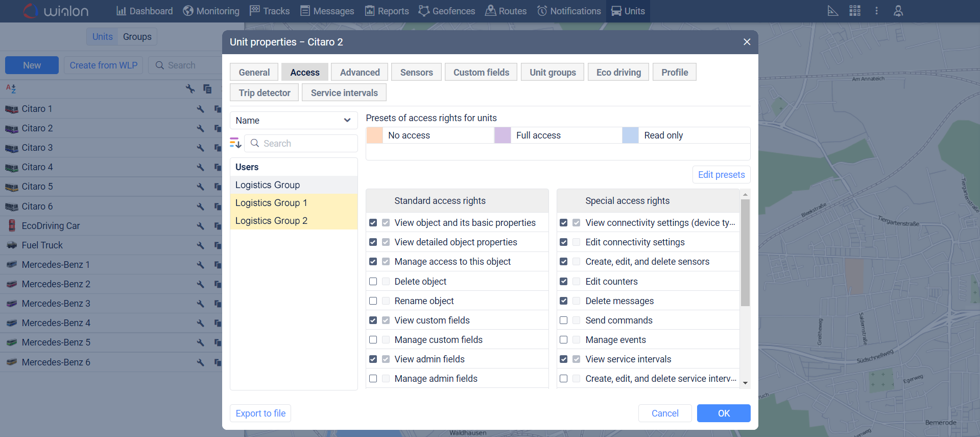
Task: Click the ruler tools icon in top bar
Action: coord(832,11)
